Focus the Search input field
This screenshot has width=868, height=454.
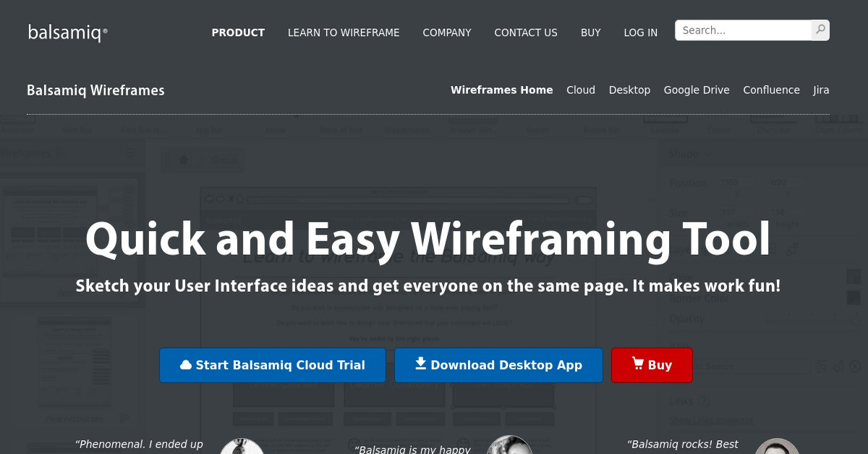coord(744,30)
